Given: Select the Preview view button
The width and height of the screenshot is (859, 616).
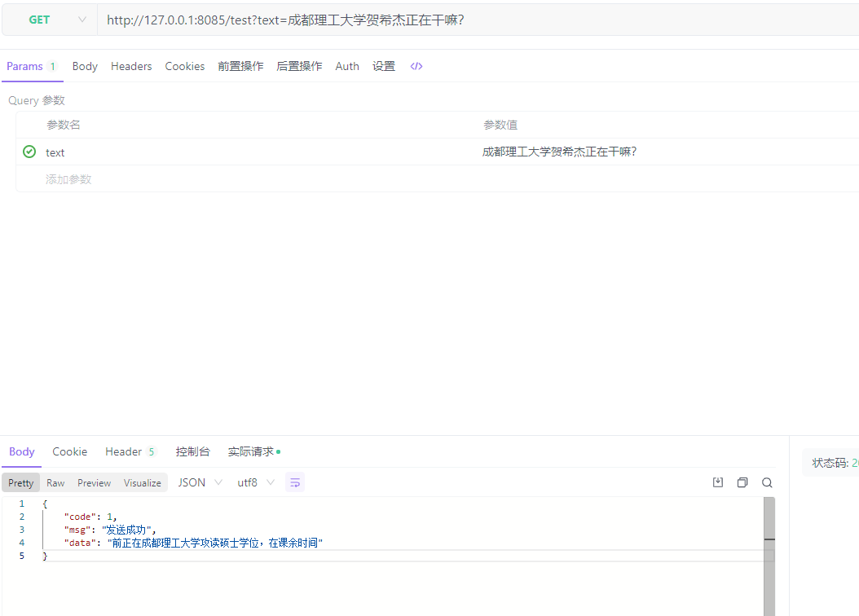Looking at the screenshot, I should click(x=94, y=483).
